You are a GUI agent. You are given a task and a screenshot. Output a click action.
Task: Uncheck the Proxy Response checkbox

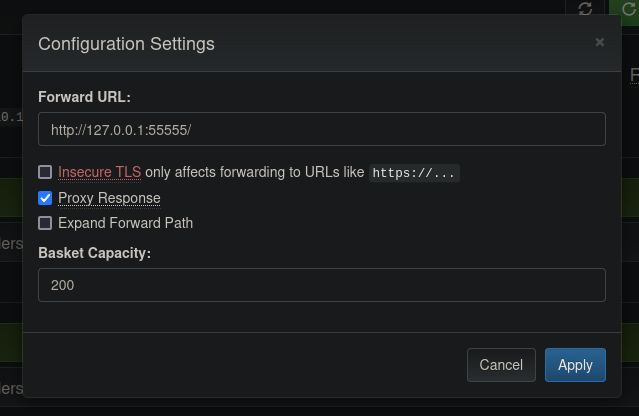pyautogui.click(x=45, y=198)
